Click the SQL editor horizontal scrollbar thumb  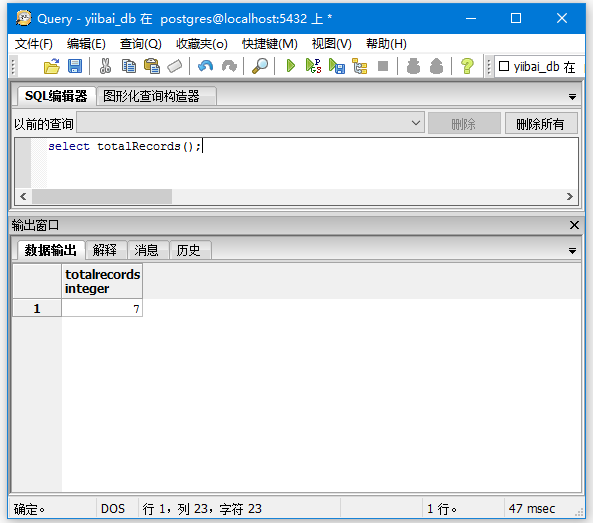point(102,197)
